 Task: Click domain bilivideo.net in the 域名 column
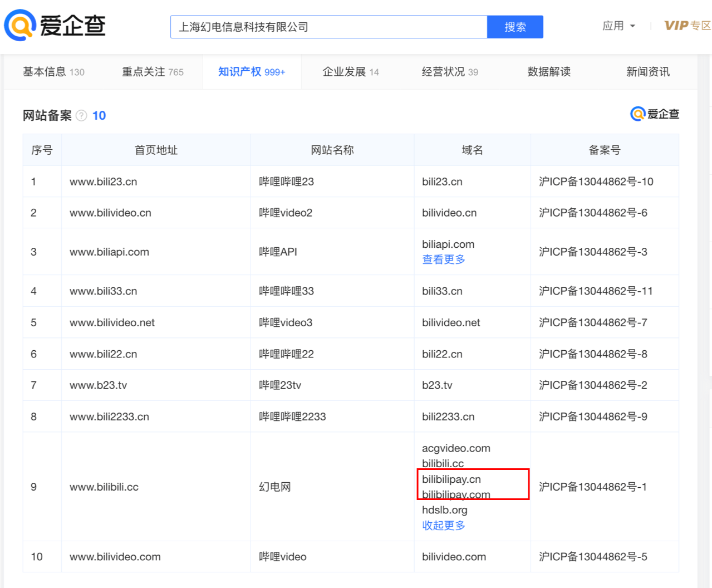[451, 322]
